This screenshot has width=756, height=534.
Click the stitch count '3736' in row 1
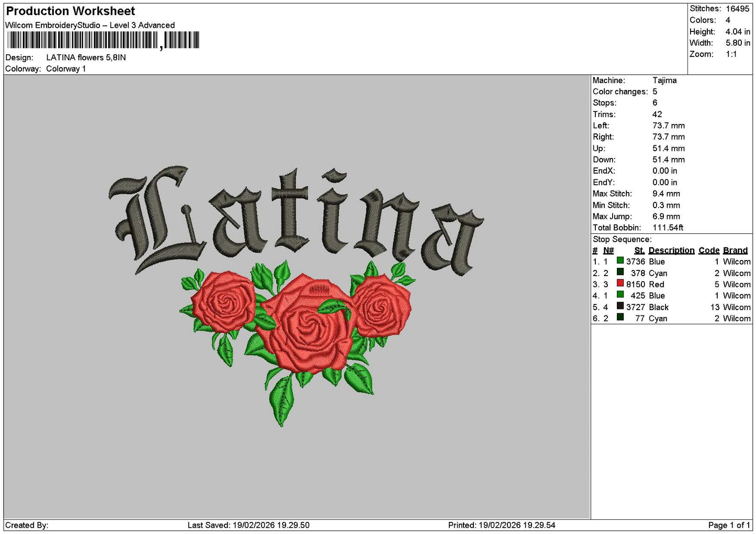[636, 262]
